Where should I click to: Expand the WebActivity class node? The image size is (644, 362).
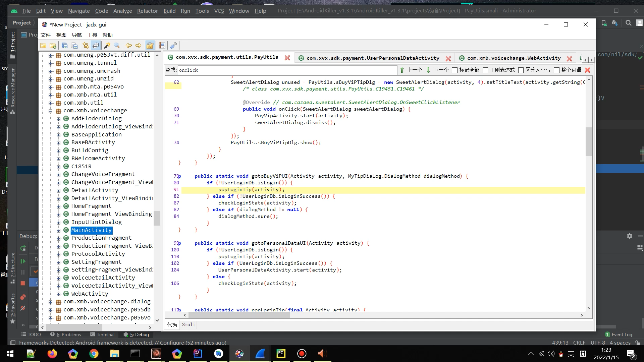coord(58,294)
